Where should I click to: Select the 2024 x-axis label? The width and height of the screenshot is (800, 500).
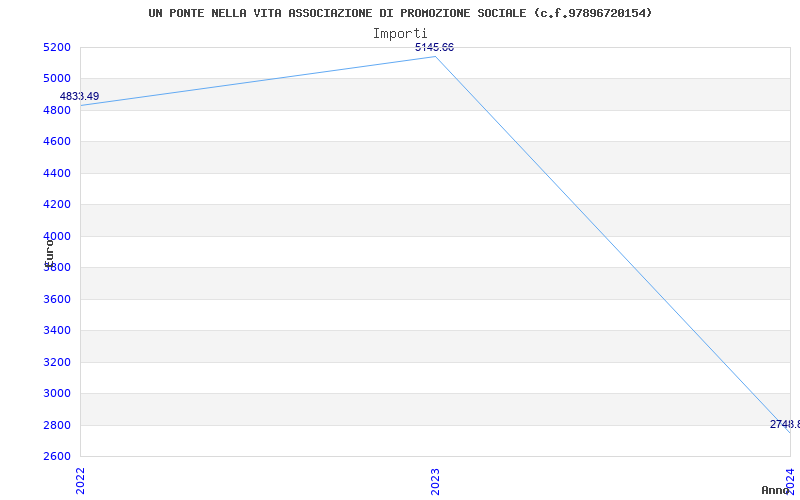coord(790,481)
